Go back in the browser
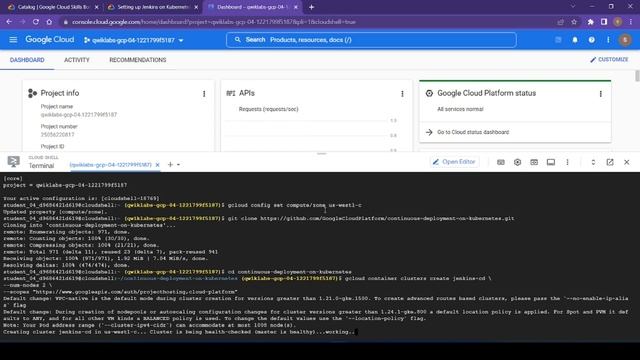This screenshot has width=640, height=360. [x=9, y=22]
